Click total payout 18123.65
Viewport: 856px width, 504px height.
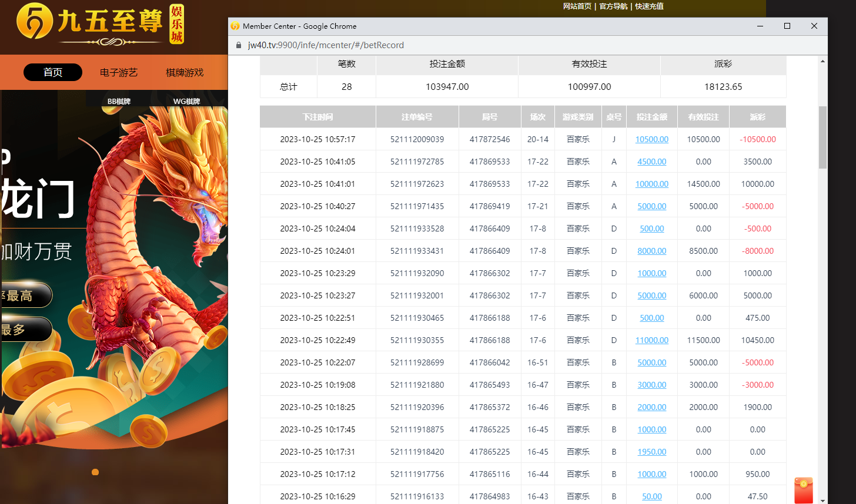723,86
